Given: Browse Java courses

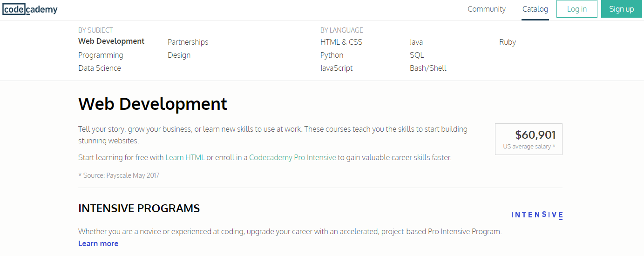Looking at the screenshot, I should click(416, 42).
